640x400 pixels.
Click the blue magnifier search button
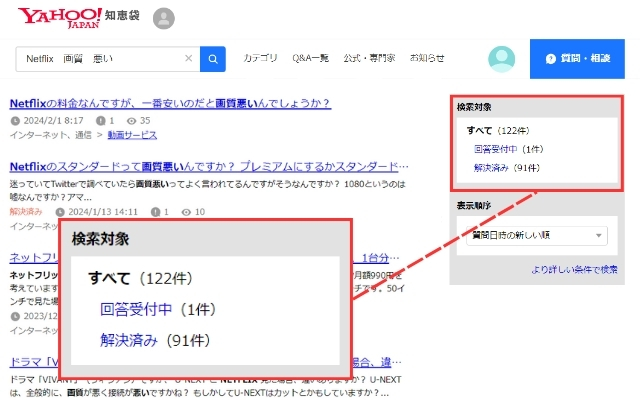coord(213,59)
